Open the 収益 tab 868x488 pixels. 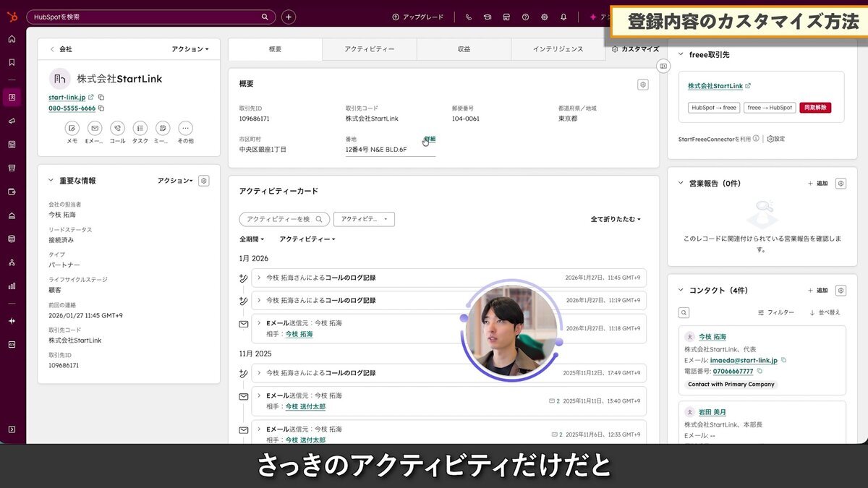[x=465, y=49]
